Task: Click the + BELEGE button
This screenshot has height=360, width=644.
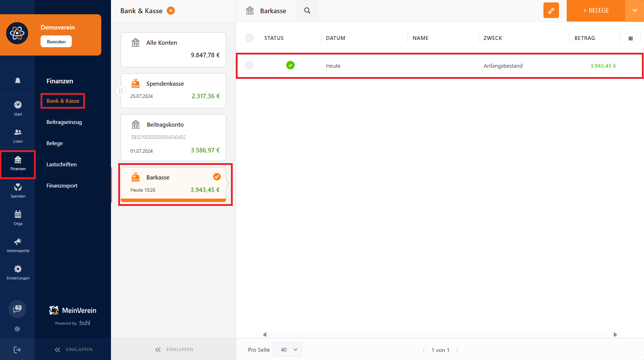Action: (596, 10)
